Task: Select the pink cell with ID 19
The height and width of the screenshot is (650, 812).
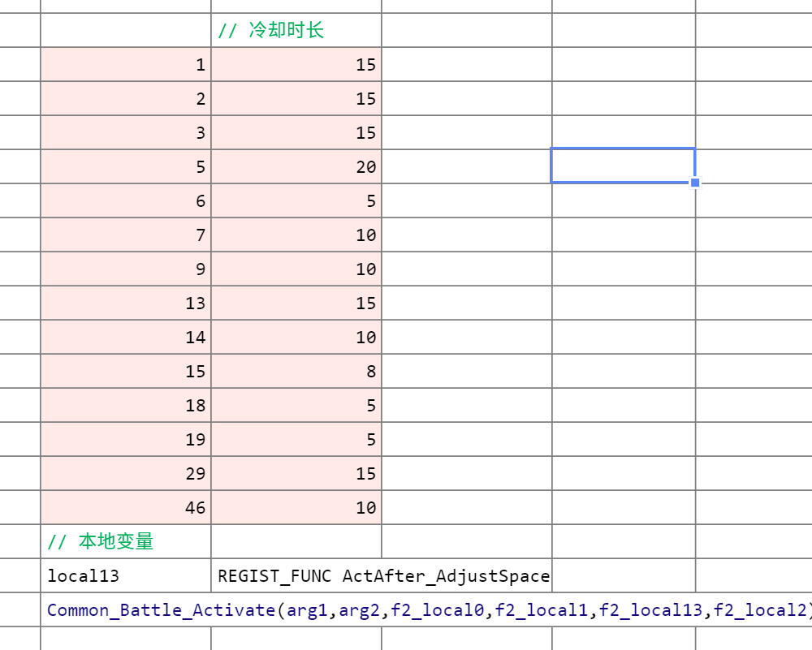Action: 126,439
